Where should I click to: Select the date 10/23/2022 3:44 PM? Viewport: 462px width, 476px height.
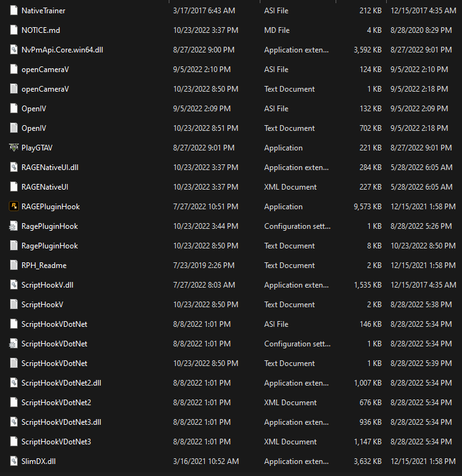pyautogui.click(x=205, y=226)
